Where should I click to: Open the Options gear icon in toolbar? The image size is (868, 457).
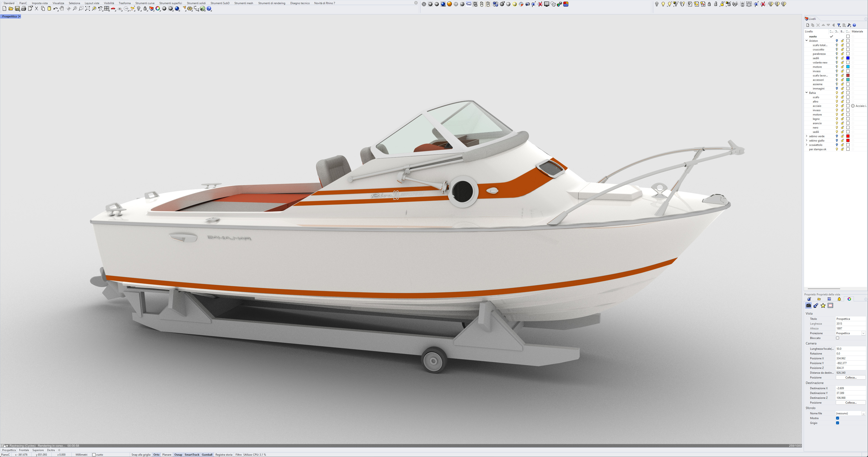coord(190,9)
